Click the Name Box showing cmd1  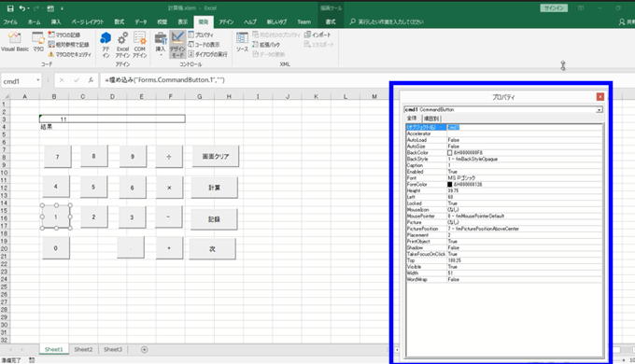[x=19, y=81]
